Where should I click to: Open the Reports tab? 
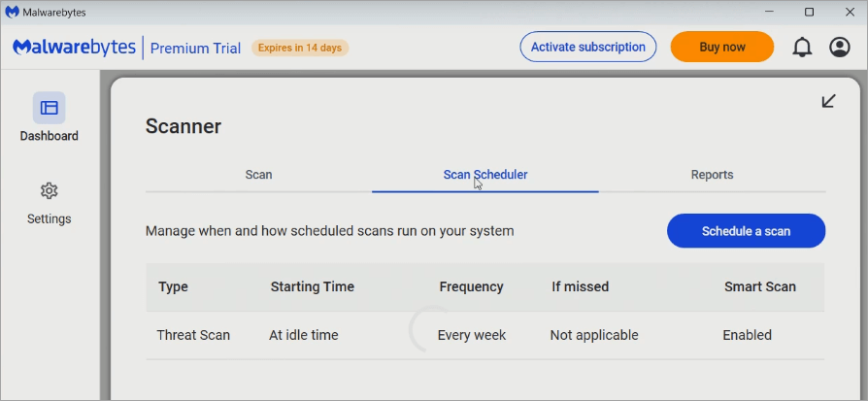(x=712, y=175)
